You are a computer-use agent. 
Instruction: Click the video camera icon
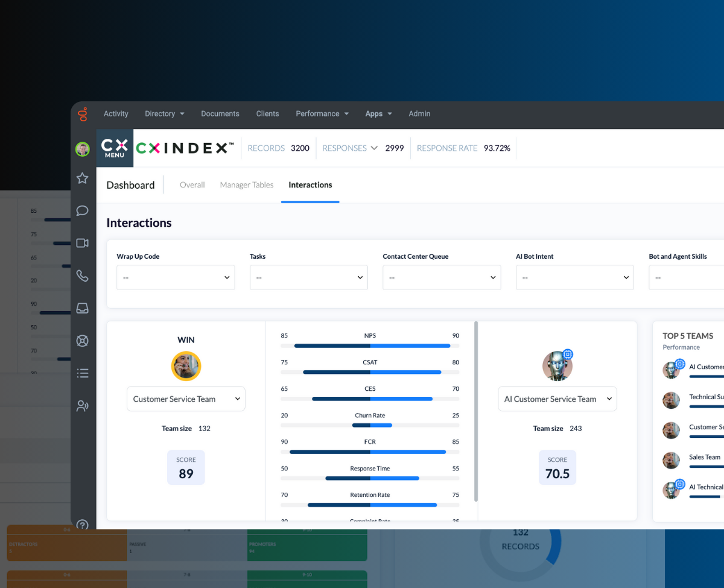83,243
